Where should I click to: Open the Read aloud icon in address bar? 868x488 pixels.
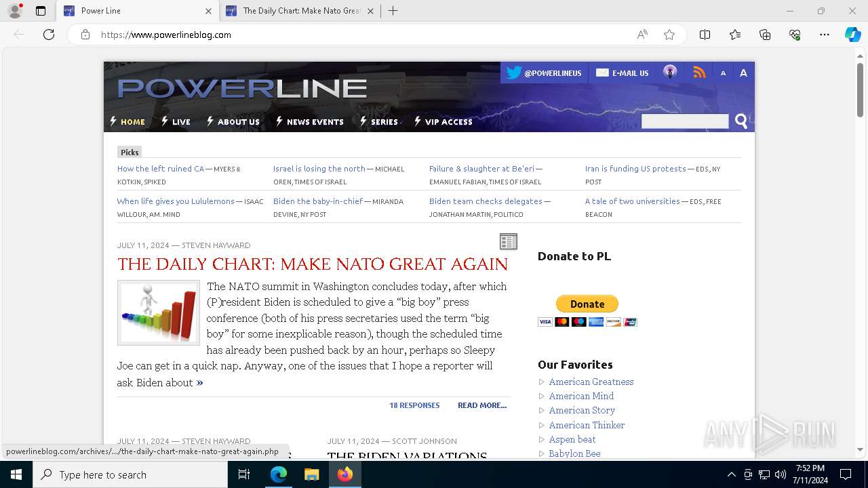click(x=642, y=35)
